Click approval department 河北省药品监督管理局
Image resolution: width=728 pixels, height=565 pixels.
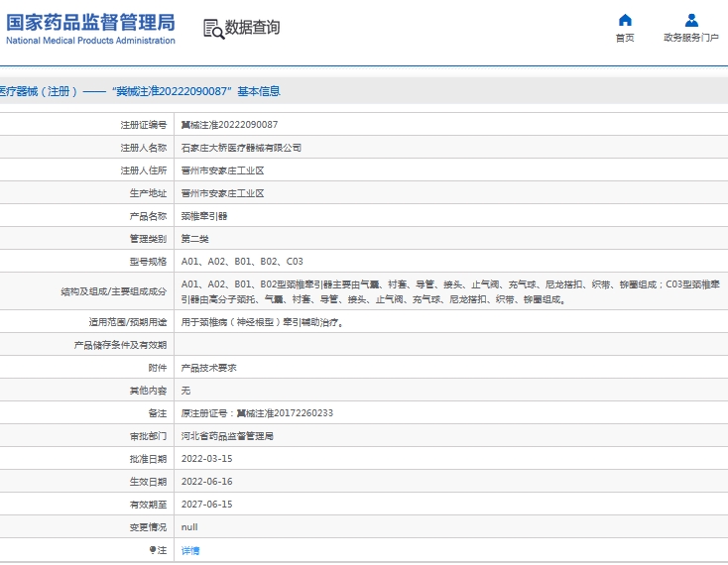pyautogui.click(x=227, y=436)
